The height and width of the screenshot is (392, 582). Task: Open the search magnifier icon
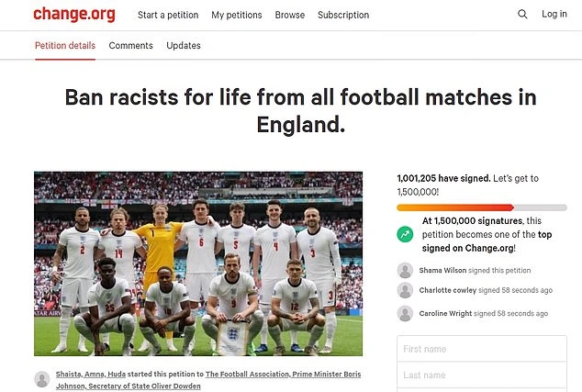pos(523,15)
